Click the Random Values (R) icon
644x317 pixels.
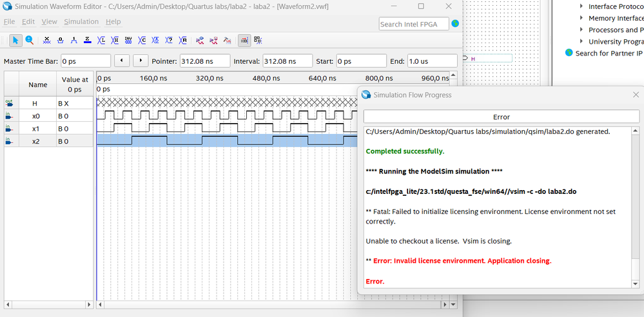point(183,40)
